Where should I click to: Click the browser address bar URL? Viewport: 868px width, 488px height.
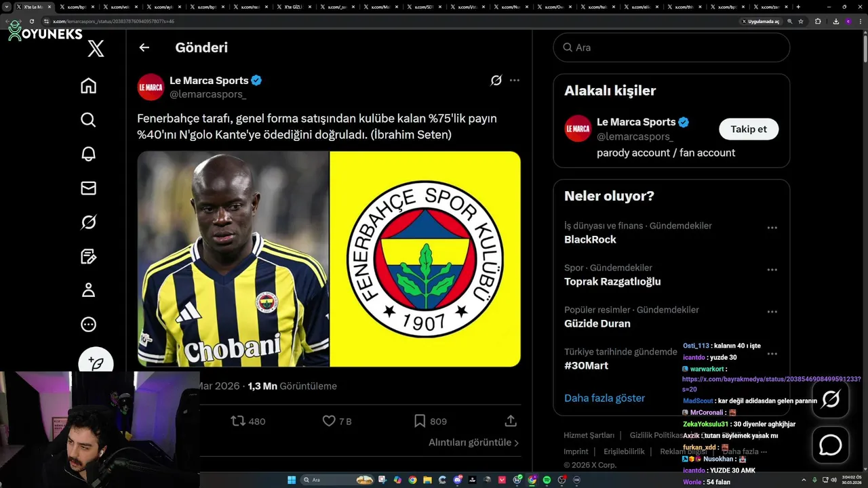coord(113,21)
